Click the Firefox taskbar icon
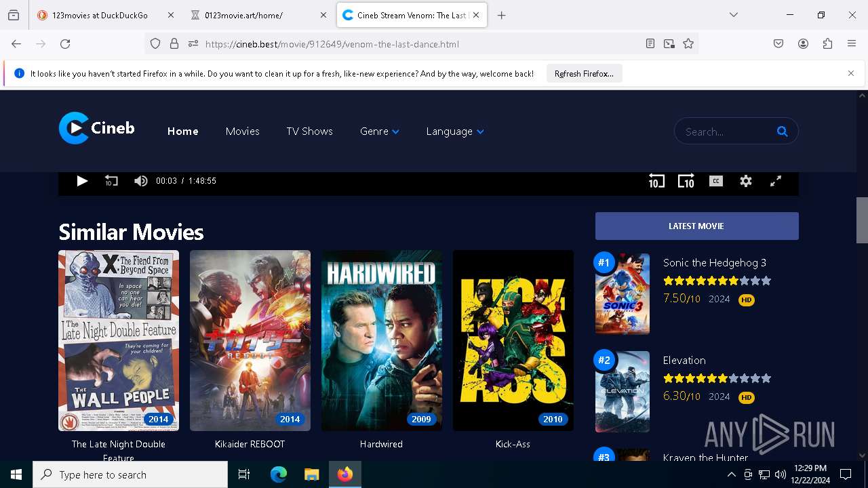Screen dimensions: 868x488 pos(345,474)
